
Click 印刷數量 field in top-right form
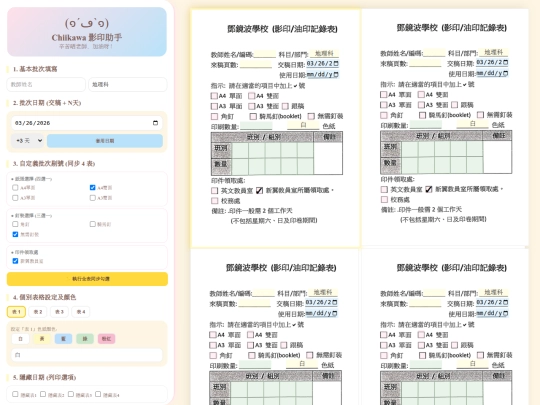click(425, 125)
